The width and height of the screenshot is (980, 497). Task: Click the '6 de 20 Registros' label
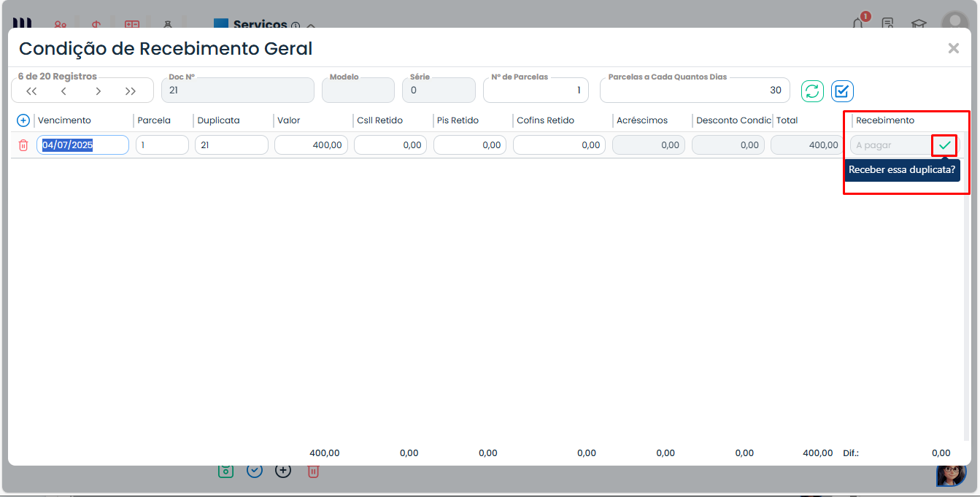(58, 77)
